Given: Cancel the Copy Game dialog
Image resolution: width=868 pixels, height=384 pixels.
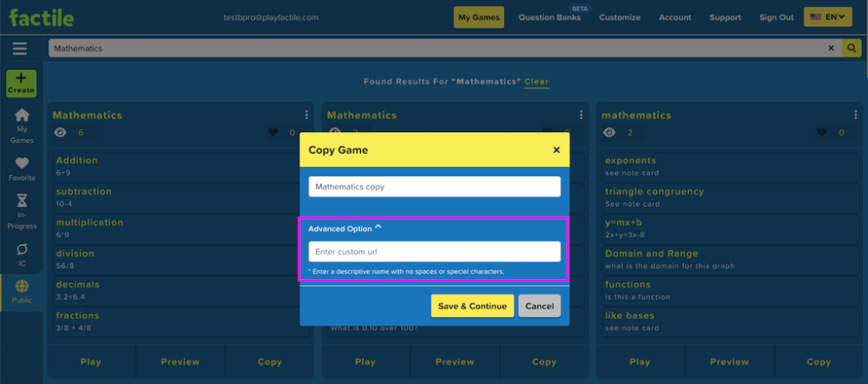Looking at the screenshot, I should point(539,306).
